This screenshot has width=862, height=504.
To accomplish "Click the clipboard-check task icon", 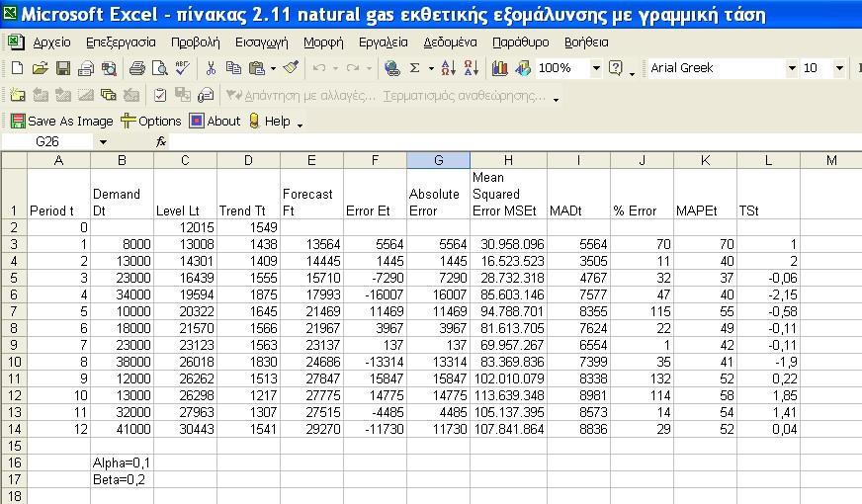I will [160, 95].
